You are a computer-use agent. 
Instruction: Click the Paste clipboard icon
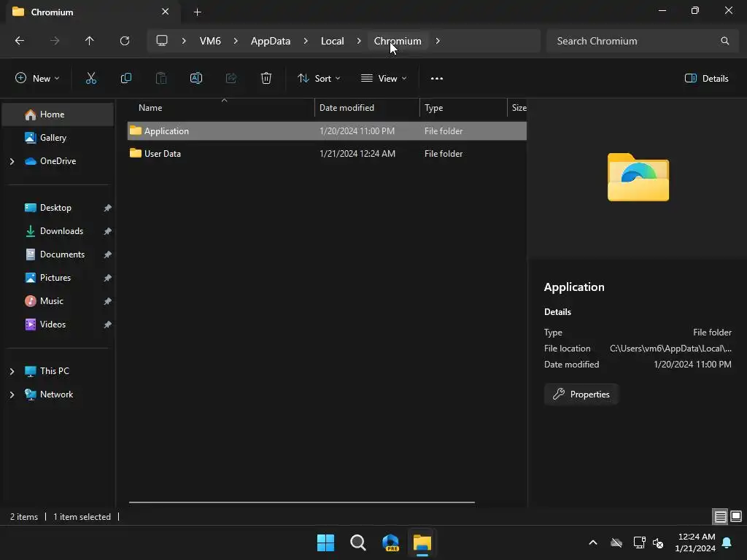[161, 78]
